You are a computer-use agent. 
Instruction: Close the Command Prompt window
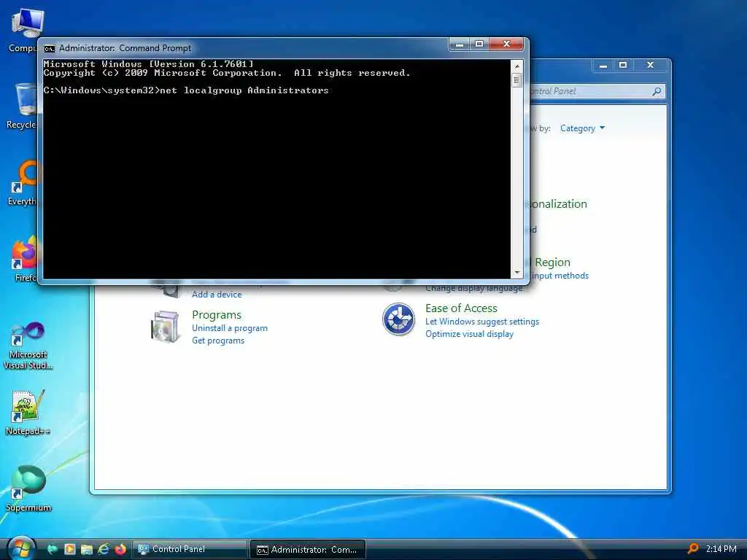pos(506,44)
